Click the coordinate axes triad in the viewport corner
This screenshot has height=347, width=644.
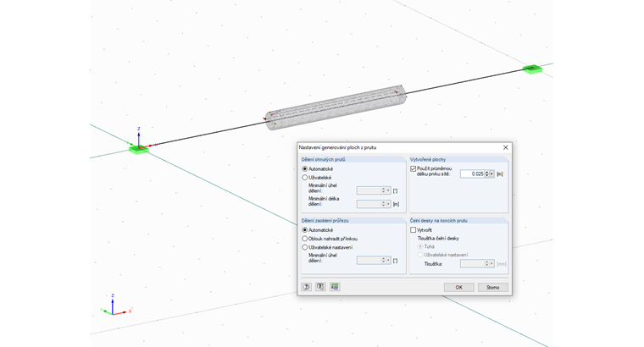pos(114,306)
